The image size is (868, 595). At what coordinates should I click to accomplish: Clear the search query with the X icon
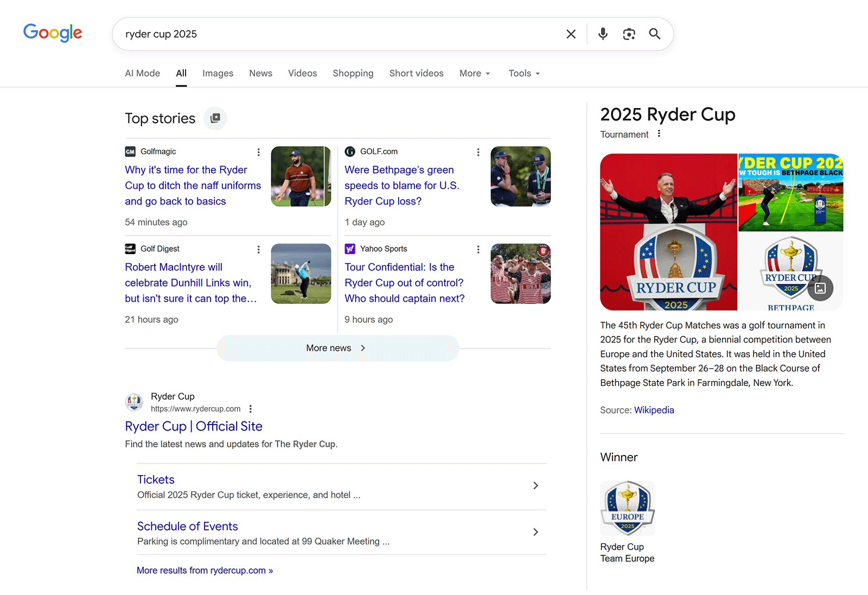(x=571, y=34)
